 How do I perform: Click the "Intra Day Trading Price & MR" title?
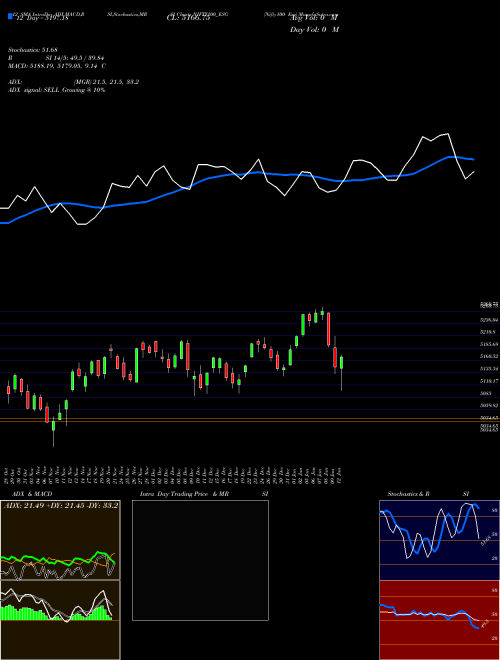184,494
